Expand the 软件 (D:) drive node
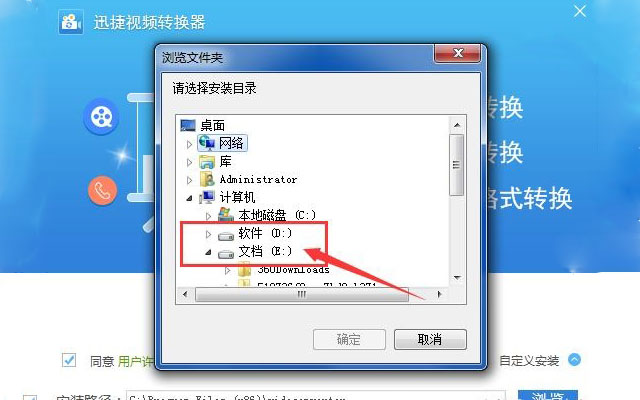The width and height of the screenshot is (640, 400). 208,234
